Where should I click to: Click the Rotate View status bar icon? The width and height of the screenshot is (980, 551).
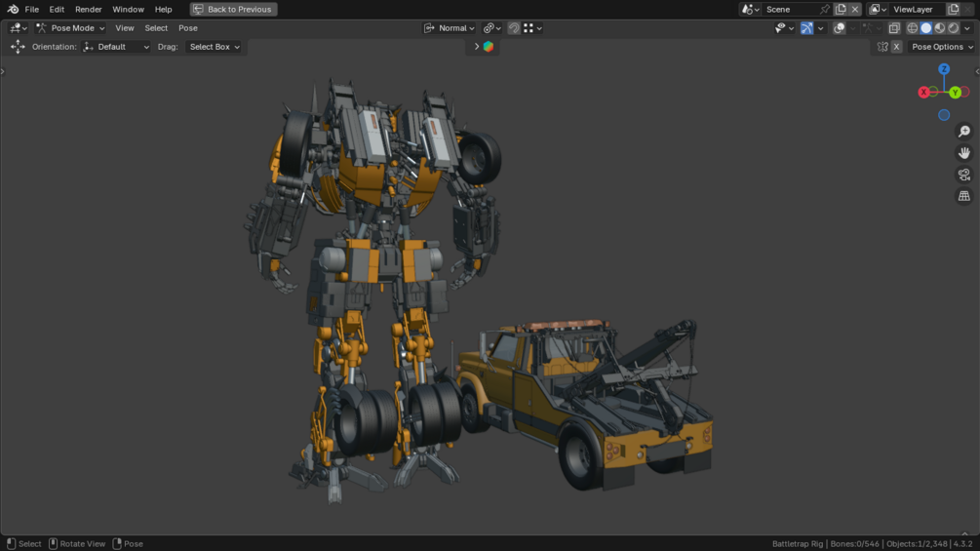(53, 543)
